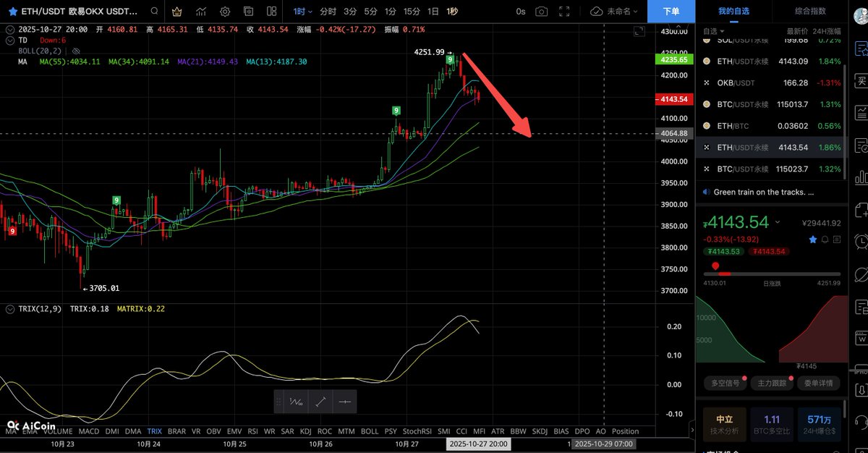This screenshot has width=868, height=453.
Task: Open the 中立 技术分析 card
Action: [x=725, y=423]
